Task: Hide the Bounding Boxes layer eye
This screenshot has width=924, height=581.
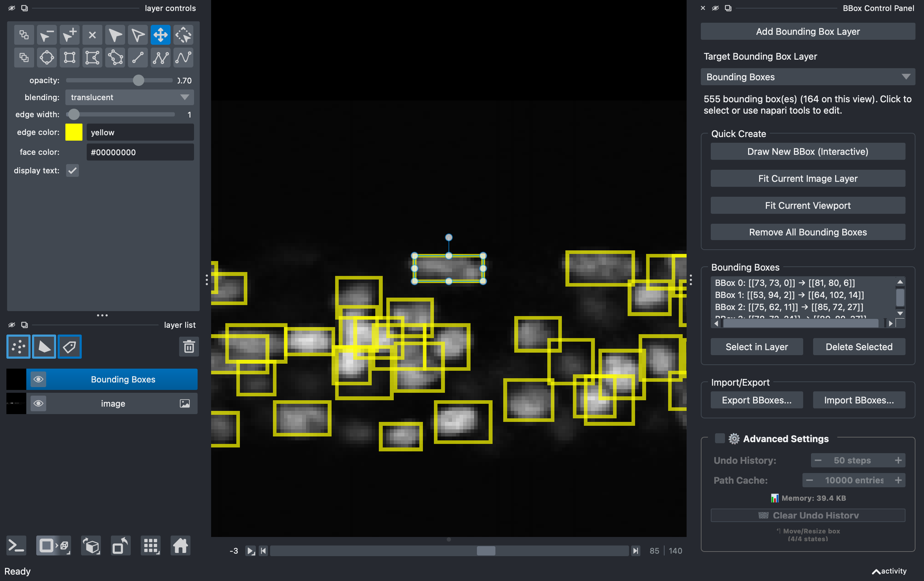Action: click(x=38, y=379)
